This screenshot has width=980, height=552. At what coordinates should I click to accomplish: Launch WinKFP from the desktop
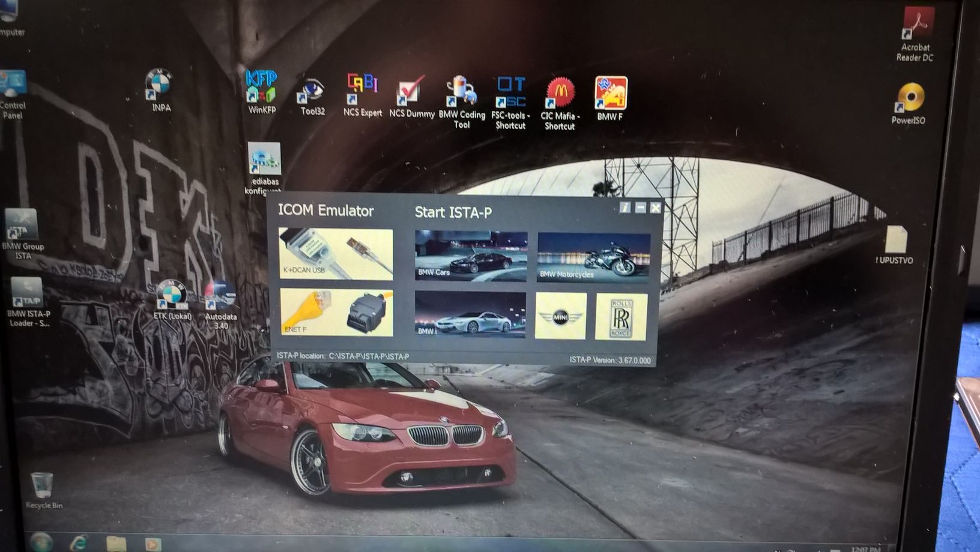[x=262, y=88]
